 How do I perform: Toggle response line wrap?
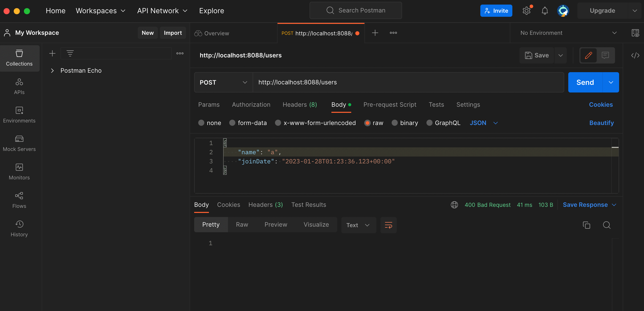[389, 225]
